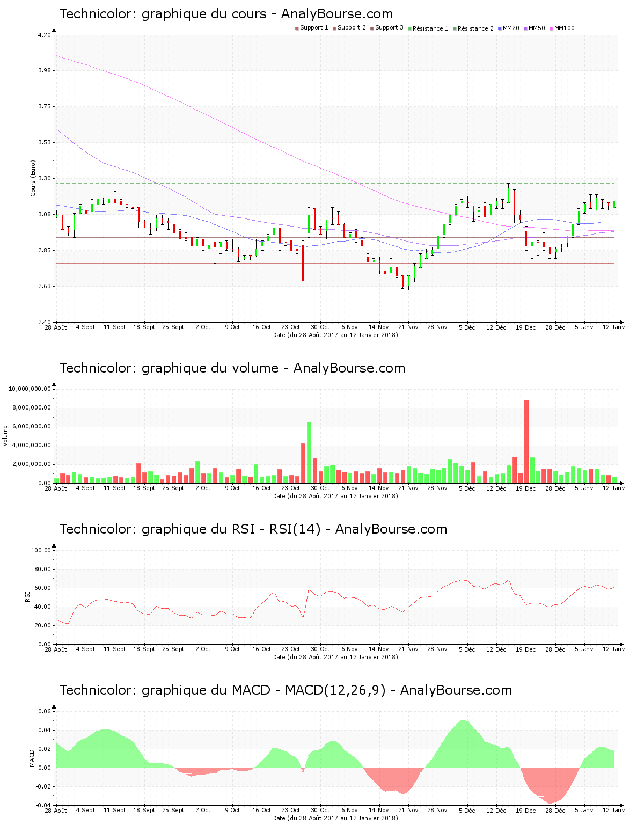This screenshot has width=644, height=832.
Task: Click the 8,000,000.00 volume axis value
Action: click(31, 408)
